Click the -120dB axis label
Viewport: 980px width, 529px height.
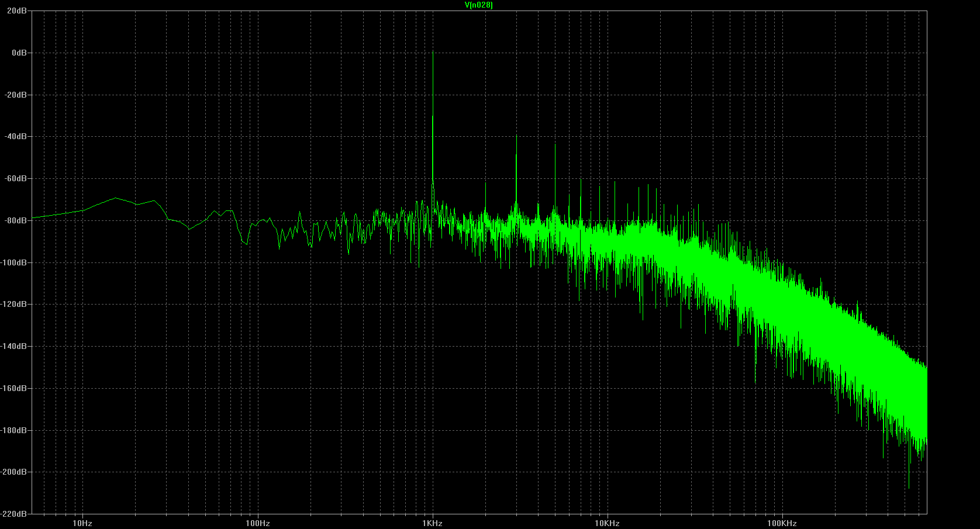click(14, 304)
